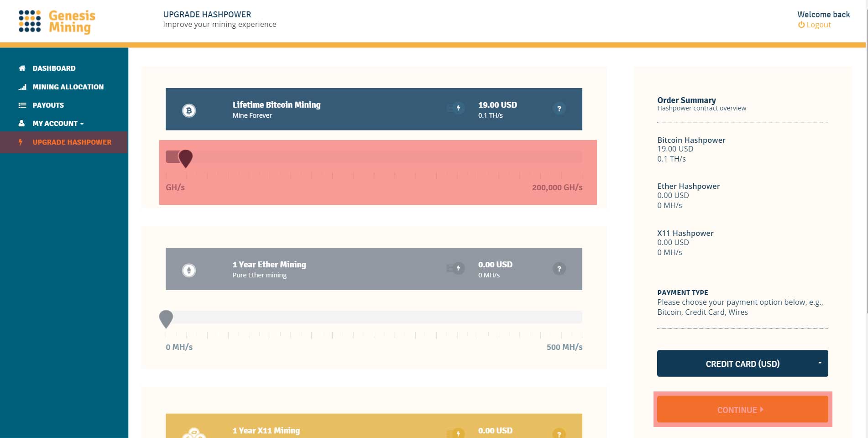This screenshot has height=438, width=868.
Task: Click Ether Hashpower in order summary
Action: 688,186
